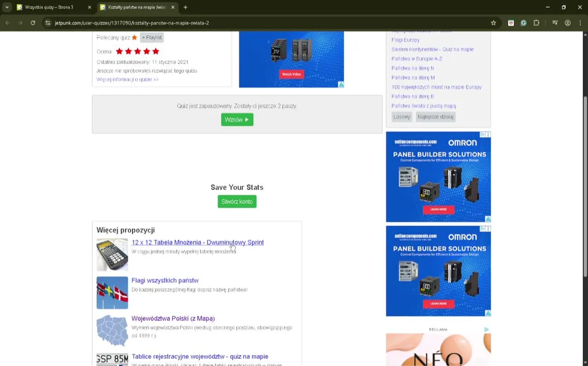This screenshot has height=366, width=588.
Task: Click the Poland map thumbnail
Action: [112, 331]
